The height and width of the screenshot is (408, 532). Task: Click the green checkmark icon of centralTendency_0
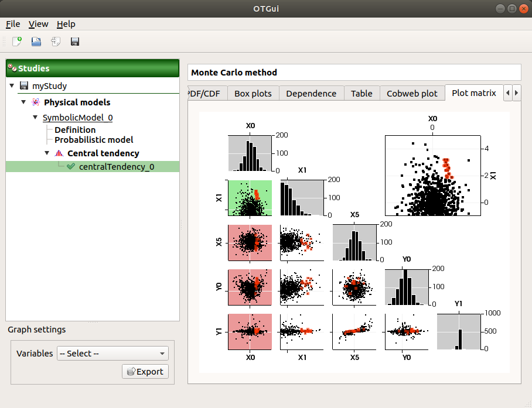click(71, 167)
